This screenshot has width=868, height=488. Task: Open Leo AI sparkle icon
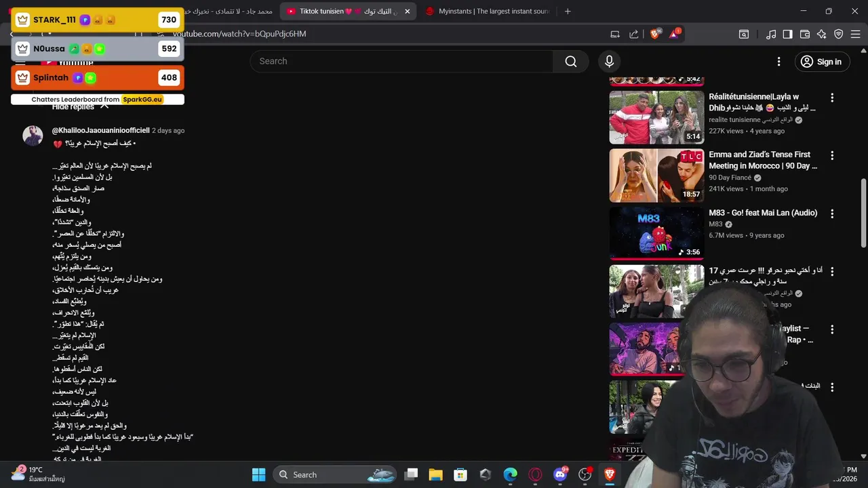pos(821,34)
